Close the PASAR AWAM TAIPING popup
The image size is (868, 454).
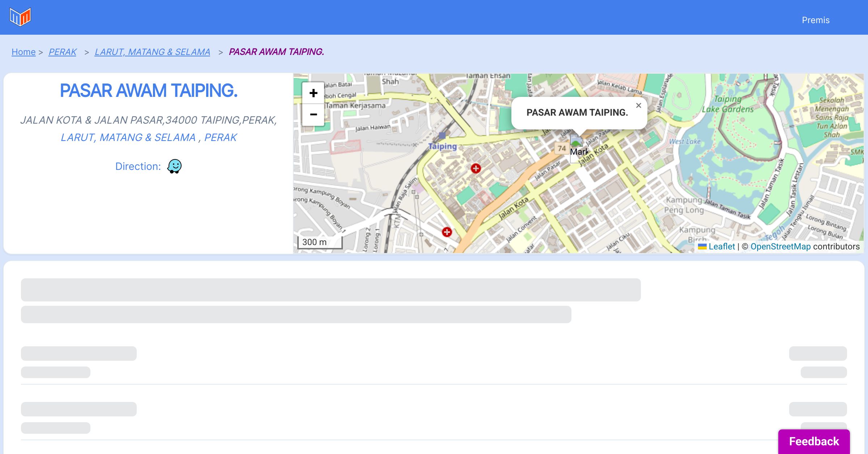coord(638,106)
